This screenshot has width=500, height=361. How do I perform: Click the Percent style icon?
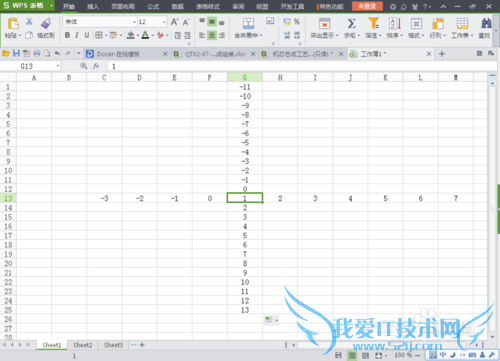(x=297, y=22)
